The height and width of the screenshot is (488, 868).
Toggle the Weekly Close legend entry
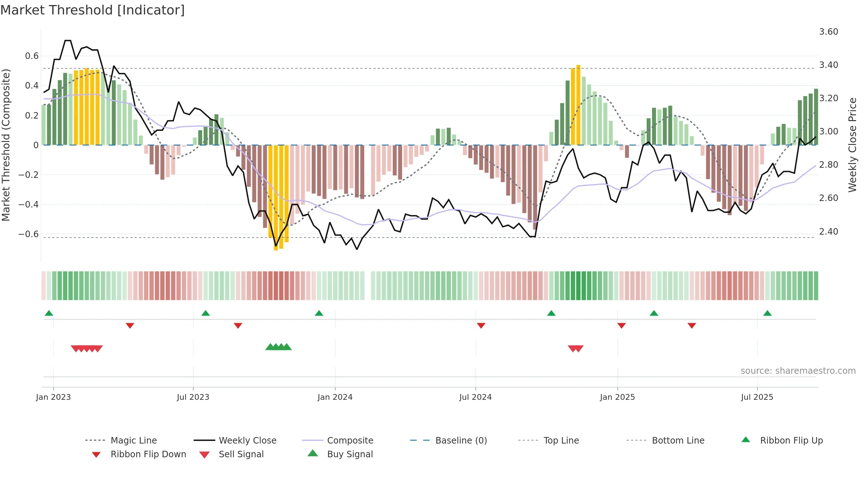[235, 440]
